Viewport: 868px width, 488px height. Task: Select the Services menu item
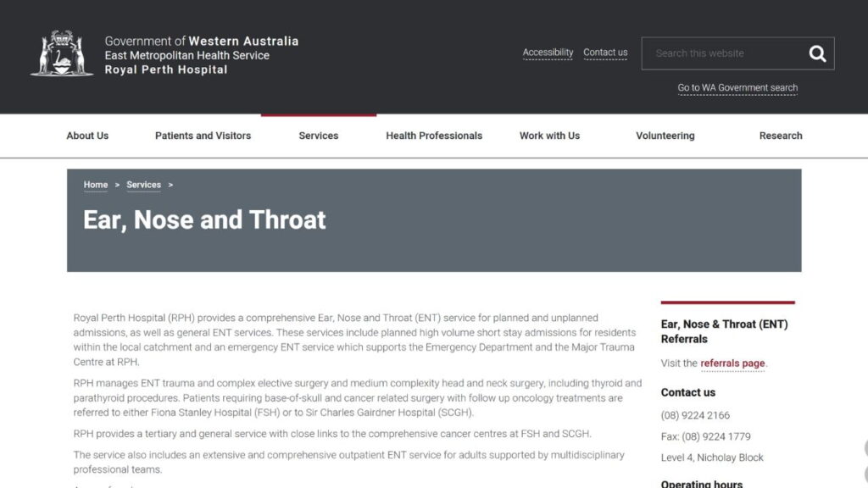click(319, 136)
